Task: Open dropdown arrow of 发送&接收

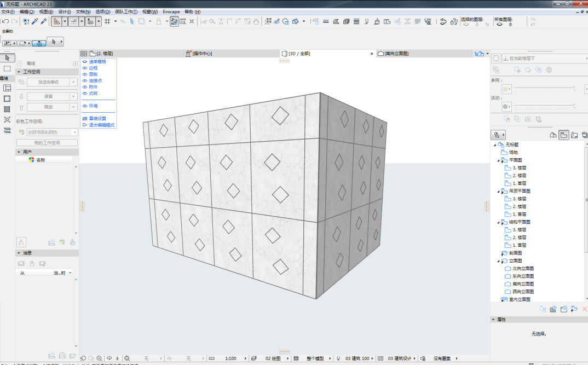Action: (x=73, y=82)
